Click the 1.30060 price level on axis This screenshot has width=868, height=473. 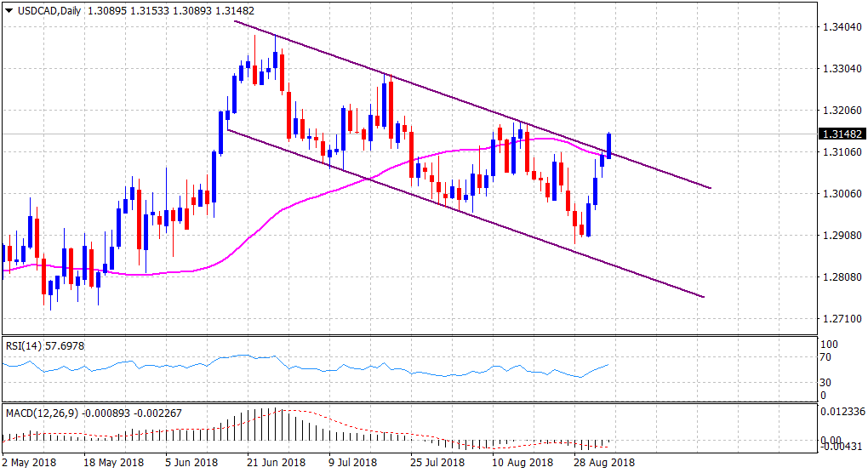tap(840, 194)
